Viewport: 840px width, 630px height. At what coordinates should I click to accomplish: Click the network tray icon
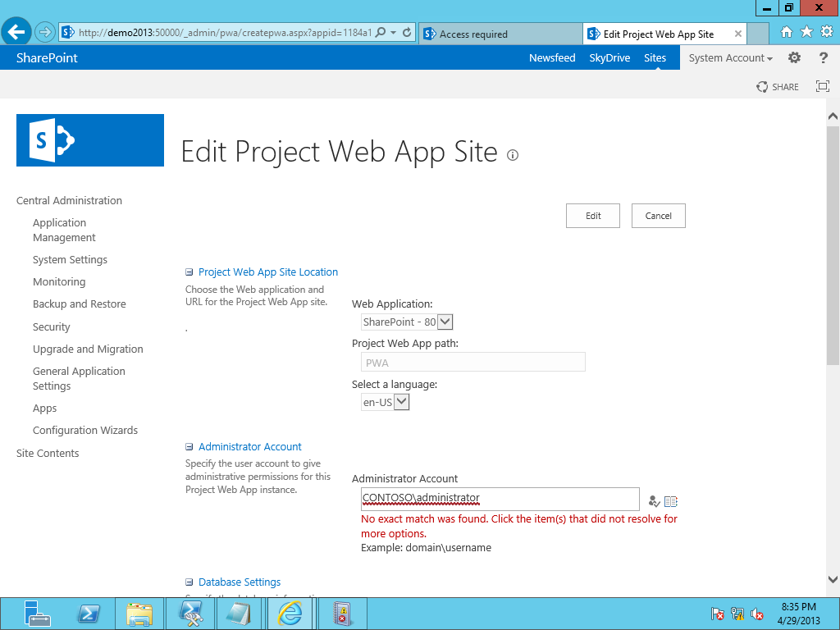(x=737, y=614)
